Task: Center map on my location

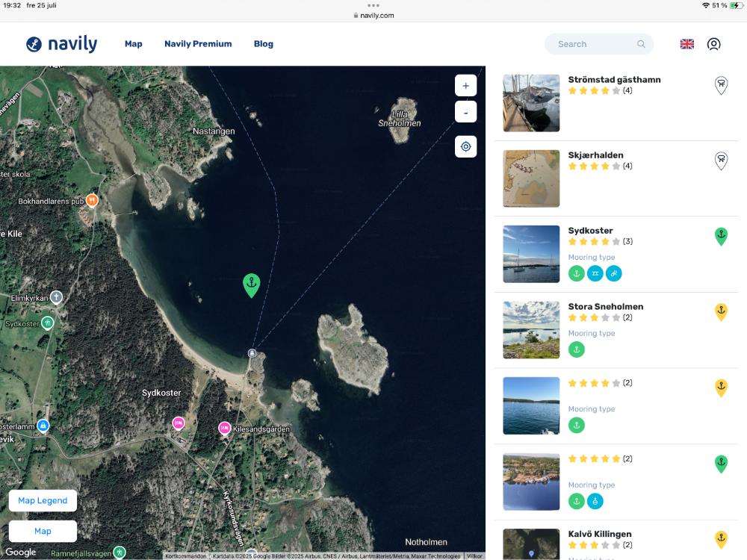Action: [466, 146]
